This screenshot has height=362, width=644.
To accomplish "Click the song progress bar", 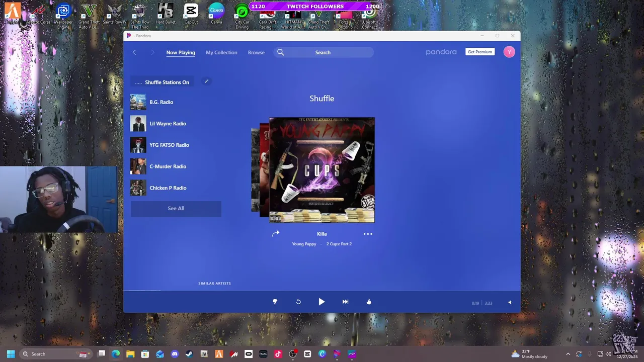I will click(x=322, y=290).
